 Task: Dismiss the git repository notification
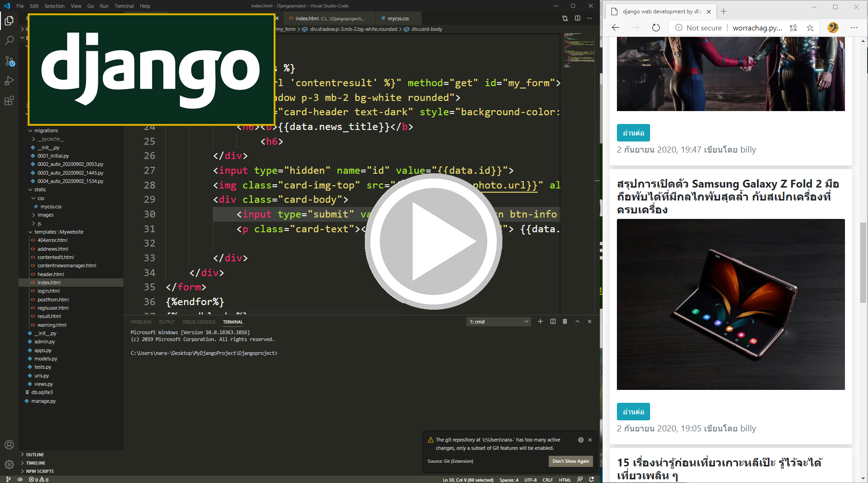(590, 440)
